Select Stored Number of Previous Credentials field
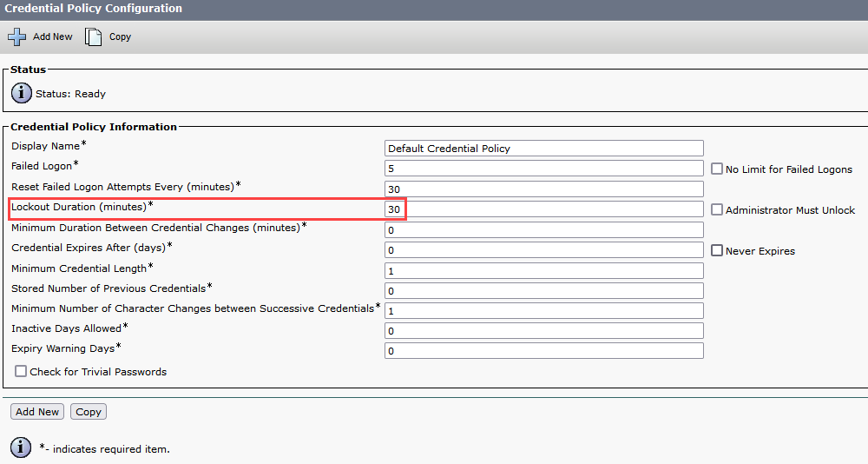 (x=543, y=290)
